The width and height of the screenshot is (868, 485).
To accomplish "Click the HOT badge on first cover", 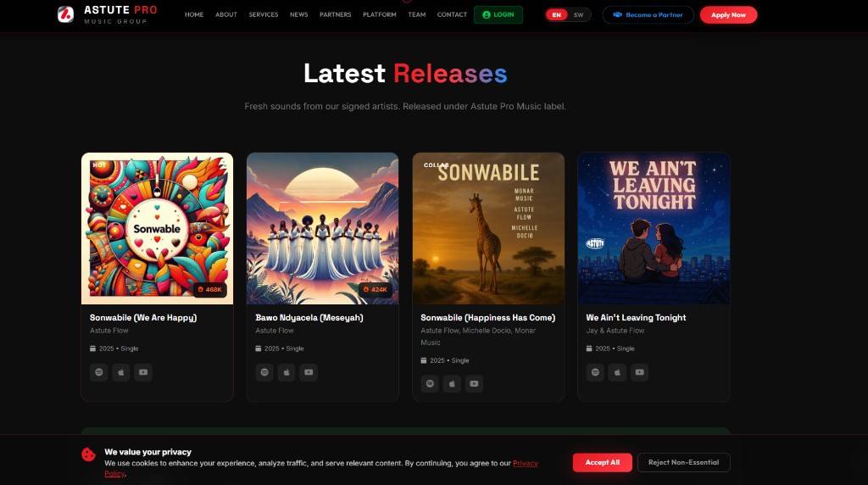I will [x=99, y=165].
